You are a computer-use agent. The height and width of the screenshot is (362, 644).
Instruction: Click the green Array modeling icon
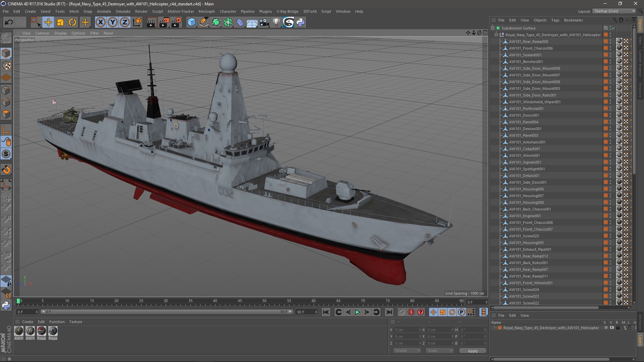tap(228, 22)
